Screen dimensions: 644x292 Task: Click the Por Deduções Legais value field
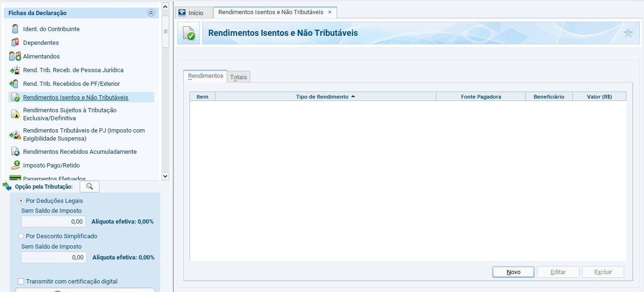pos(54,222)
